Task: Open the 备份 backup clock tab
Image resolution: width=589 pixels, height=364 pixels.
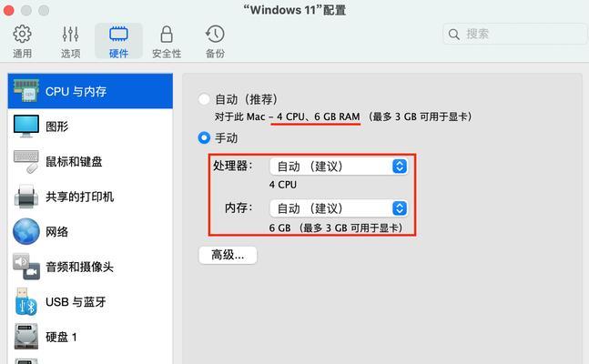Action: (x=215, y=41)
